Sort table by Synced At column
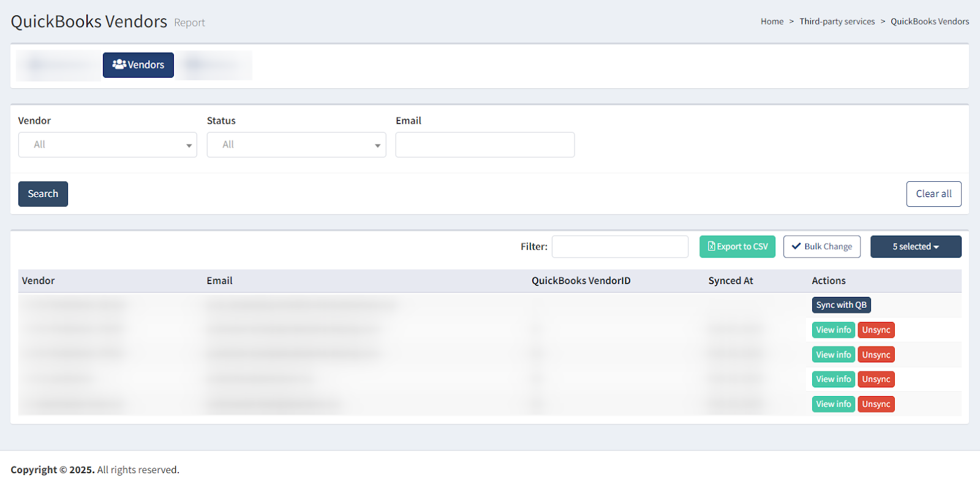 coord(731,281)
